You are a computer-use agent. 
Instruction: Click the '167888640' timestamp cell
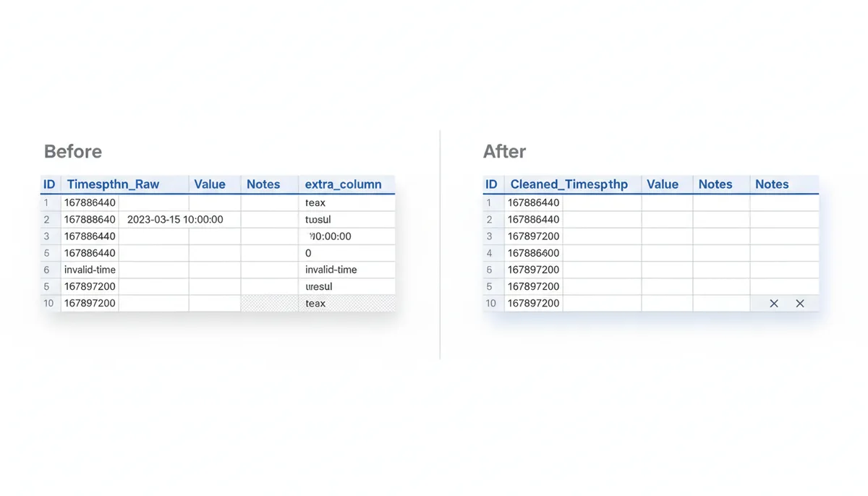tap(90, 219)
